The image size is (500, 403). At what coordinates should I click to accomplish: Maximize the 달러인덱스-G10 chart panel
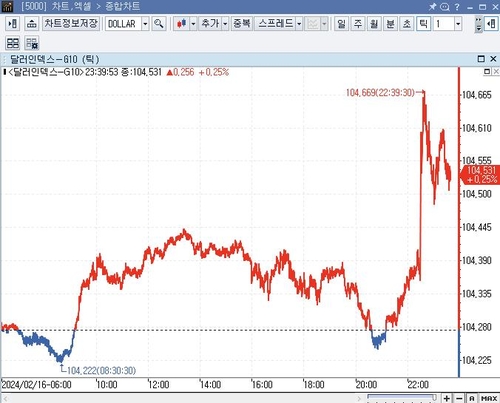[481, 59]
